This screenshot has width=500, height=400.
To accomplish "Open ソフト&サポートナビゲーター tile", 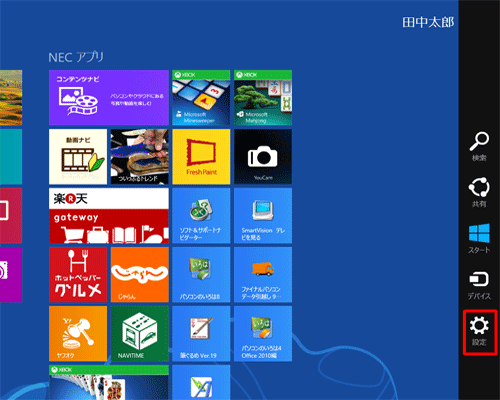I will click(x=201, y=216).
